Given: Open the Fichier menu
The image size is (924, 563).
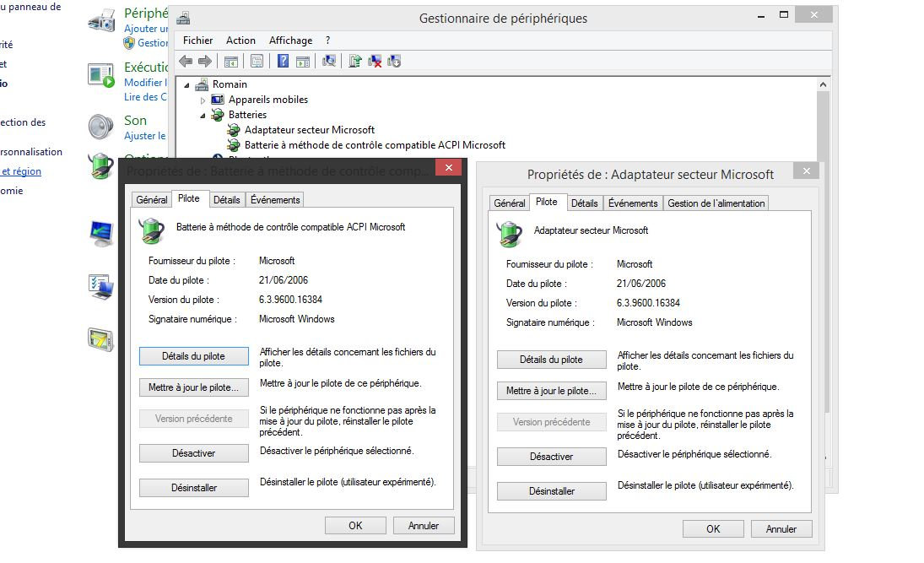Looking at the screenshot, I should [198, 40].
